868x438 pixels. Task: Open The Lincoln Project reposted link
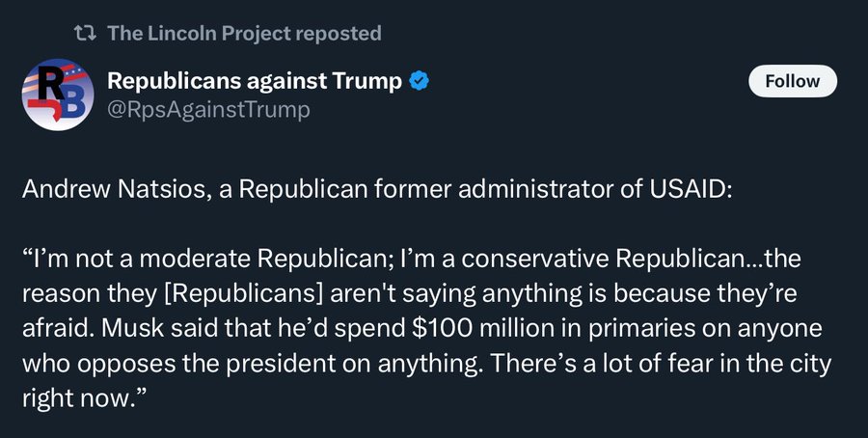coord(244,33)
